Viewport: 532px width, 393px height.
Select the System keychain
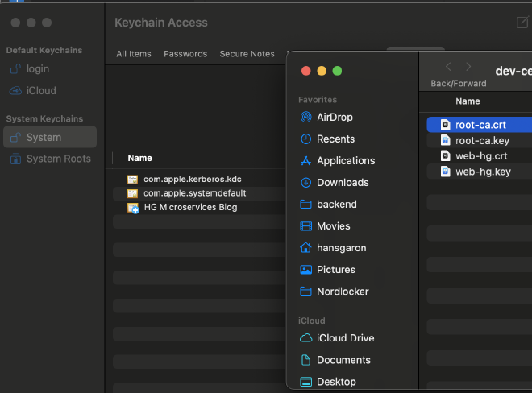point(50,138)
